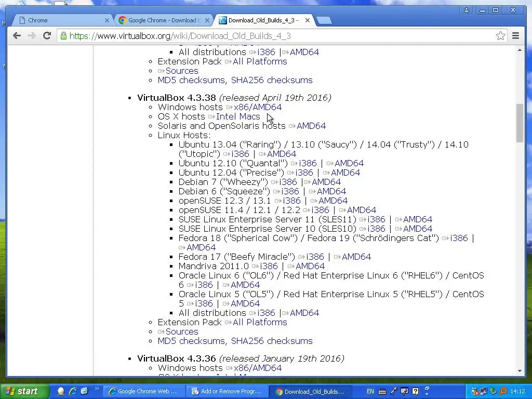Open a new tab with the new-tab button
The image size is (532, 399).
[x=324, y=21]
